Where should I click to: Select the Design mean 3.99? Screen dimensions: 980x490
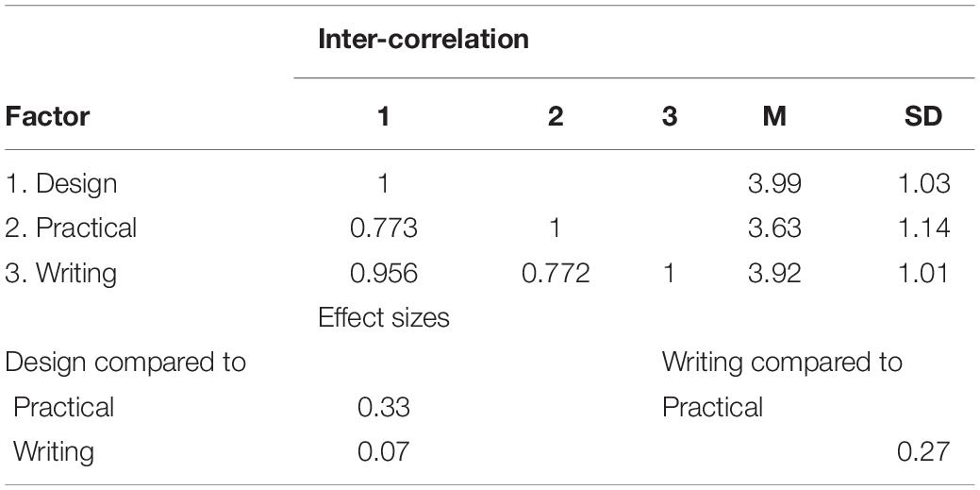coord(774,184)
